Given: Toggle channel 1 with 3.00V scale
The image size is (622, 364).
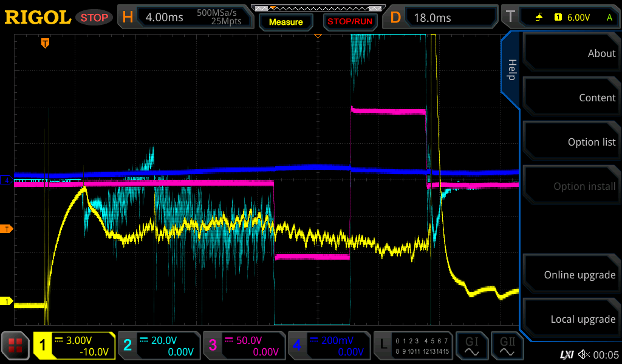Looking at the screenshot, I should 74,346.
